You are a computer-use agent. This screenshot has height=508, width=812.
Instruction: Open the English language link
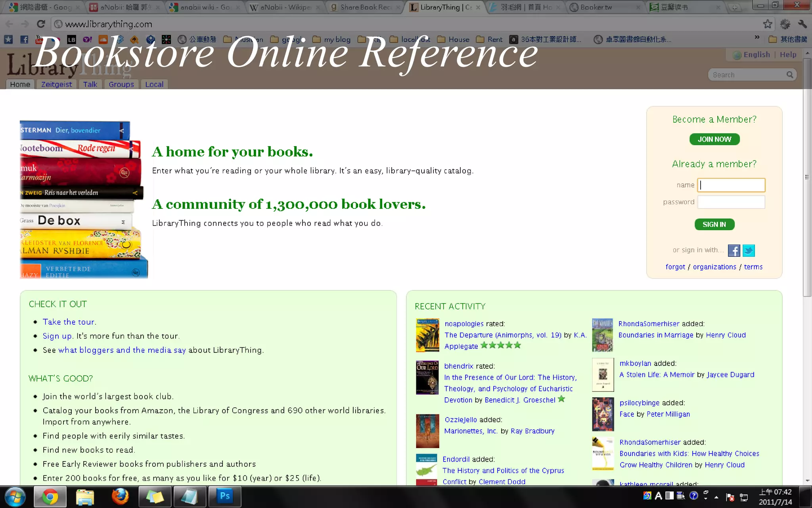click(x=756, y=55)
